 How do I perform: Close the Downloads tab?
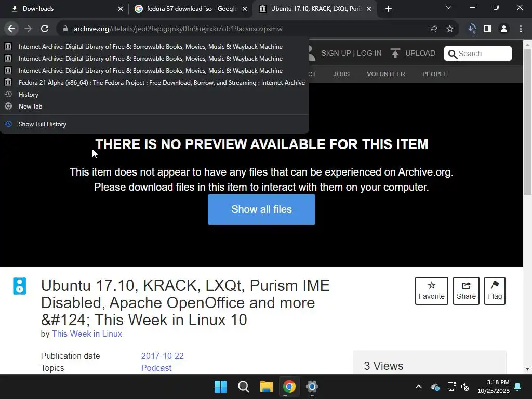pyautogui.click(x=121, y=9)
